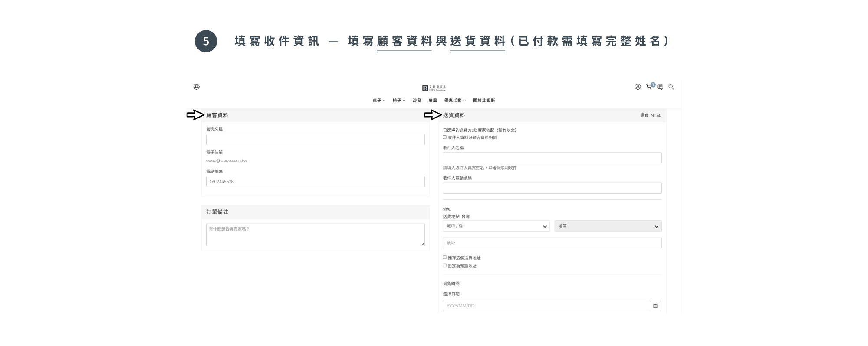This screenshot has width=868, height=346.
Task: Enable 儲存這個送貨地址 checkbox
Action: 444,258
